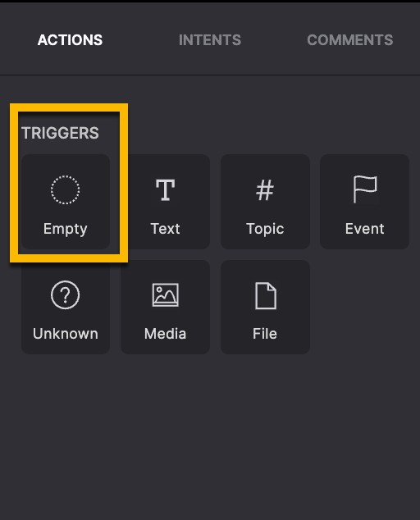Choose the Text trigger T icon
This screenshot has height=520, width=420.
coord(165,189)
